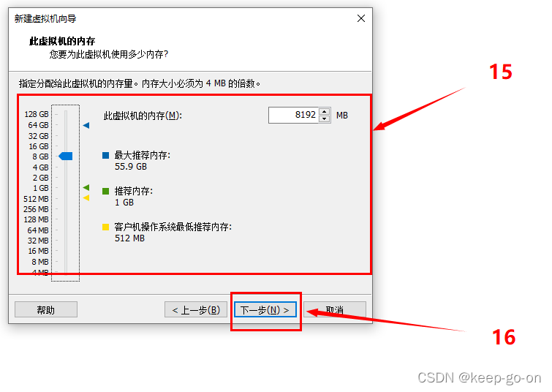Screen dimensions: 552x392
Task: Click the green square legend icon
Action: tap(105, 191)
